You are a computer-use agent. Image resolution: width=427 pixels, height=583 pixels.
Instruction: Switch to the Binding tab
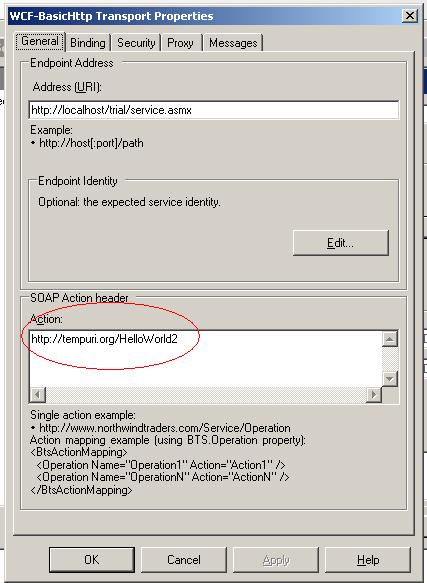(88, 43)
